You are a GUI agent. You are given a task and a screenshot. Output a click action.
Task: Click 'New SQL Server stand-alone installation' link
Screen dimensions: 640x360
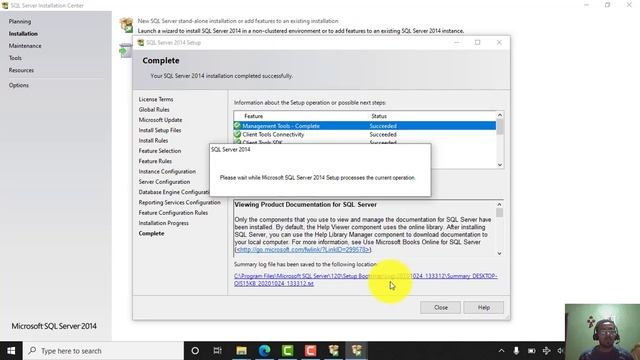click(238, 21)
